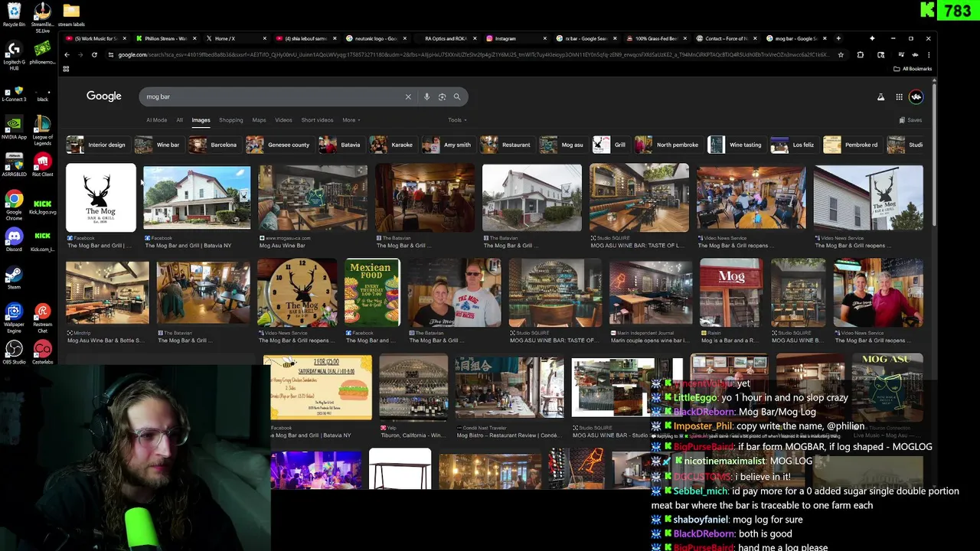Click the 'mog bar' search input field
Image resolution: width=980 pixels, height=551 pixels.
point(272,97)
